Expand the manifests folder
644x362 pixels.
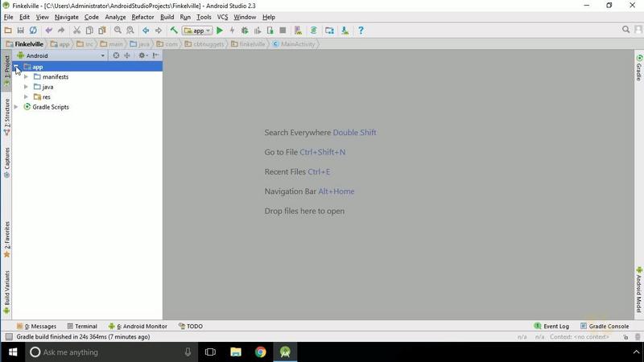click(x=27, y=76)
